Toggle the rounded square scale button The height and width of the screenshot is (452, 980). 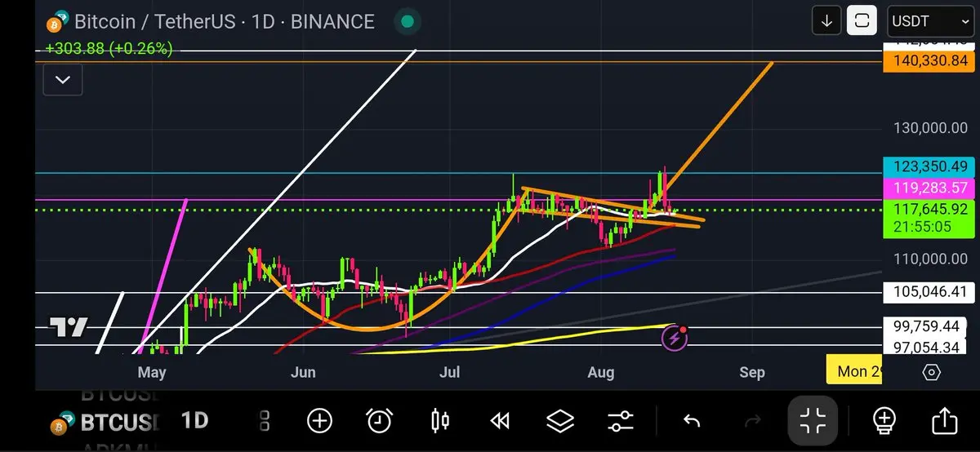click(x=861, y=21)
